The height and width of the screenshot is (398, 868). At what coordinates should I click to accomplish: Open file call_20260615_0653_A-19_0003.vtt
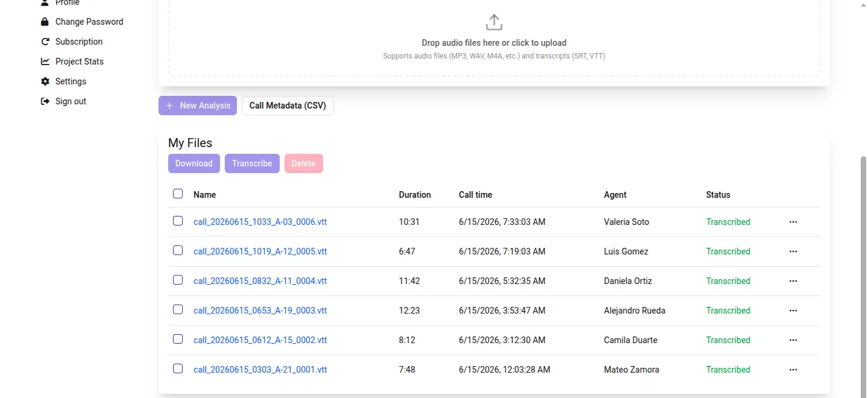point(260,311)
